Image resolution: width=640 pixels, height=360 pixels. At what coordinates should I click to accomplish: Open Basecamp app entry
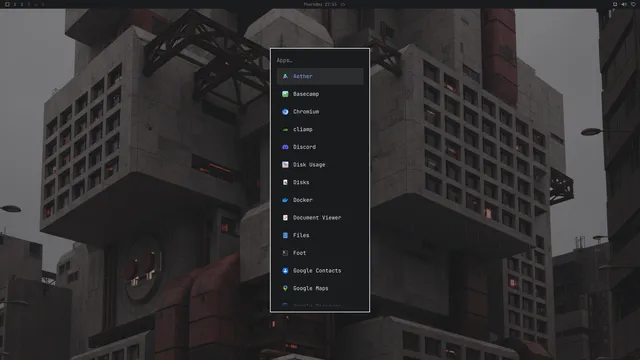click(x=320, y=94)
